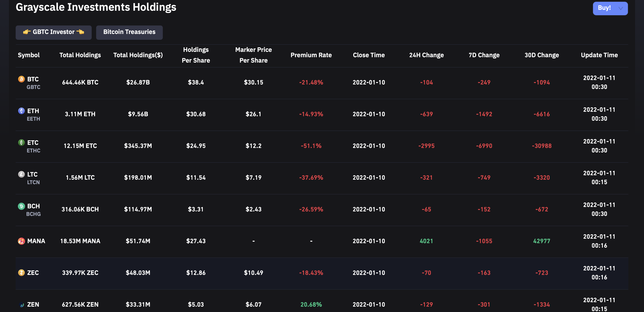The width and height of the screenshot is (644, 312).
Task: Click the GBTC ticker under BTC
Action: click(33, 87)
